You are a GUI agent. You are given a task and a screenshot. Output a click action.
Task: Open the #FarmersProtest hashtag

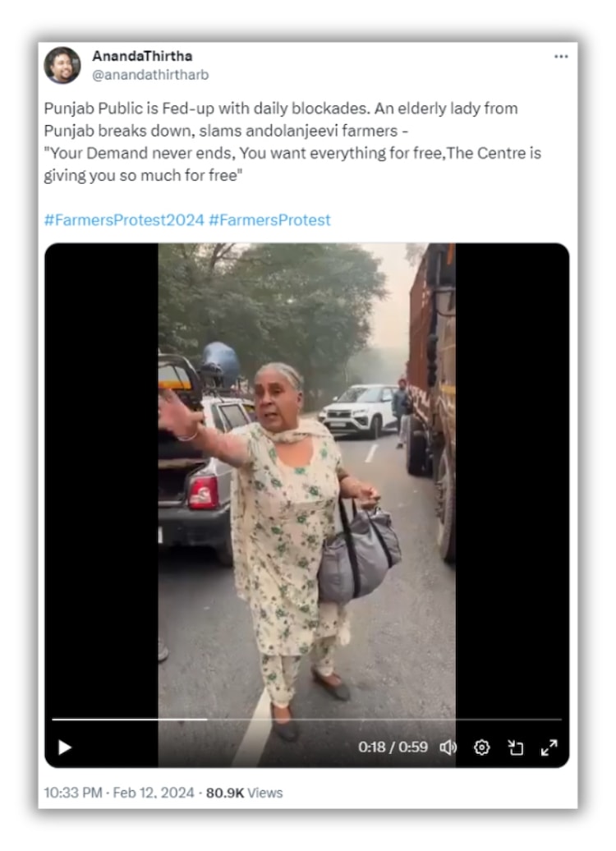269,220
